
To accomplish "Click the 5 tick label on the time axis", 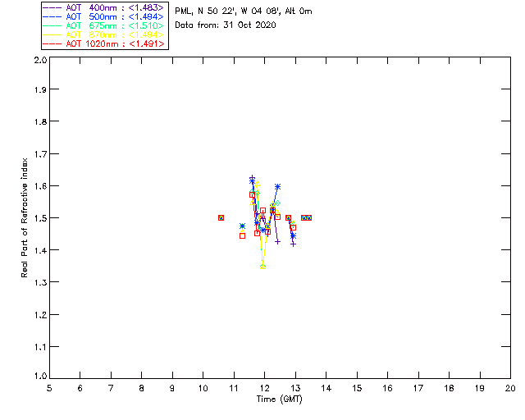I will point(49,388).
